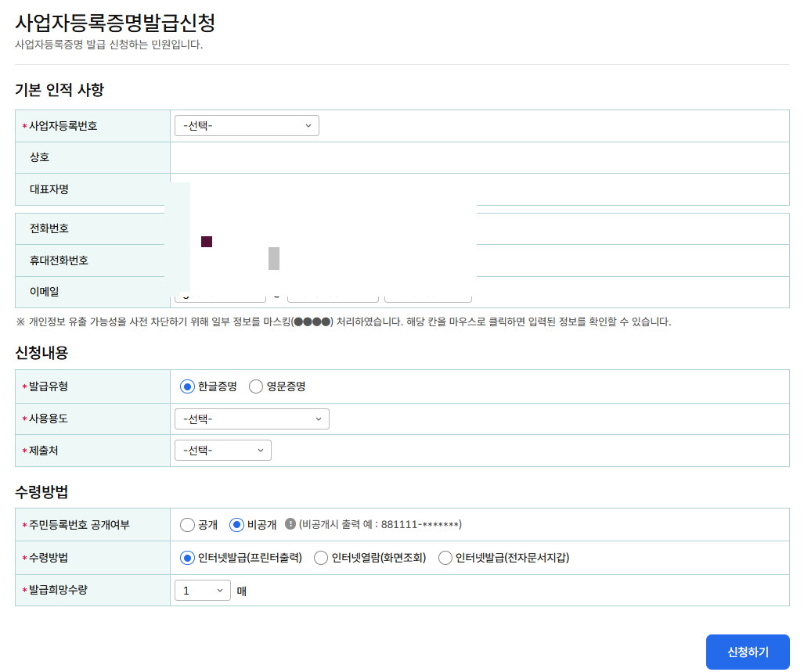Choose 인터넷발급(프린터출력) receiving method

point(187,558)
